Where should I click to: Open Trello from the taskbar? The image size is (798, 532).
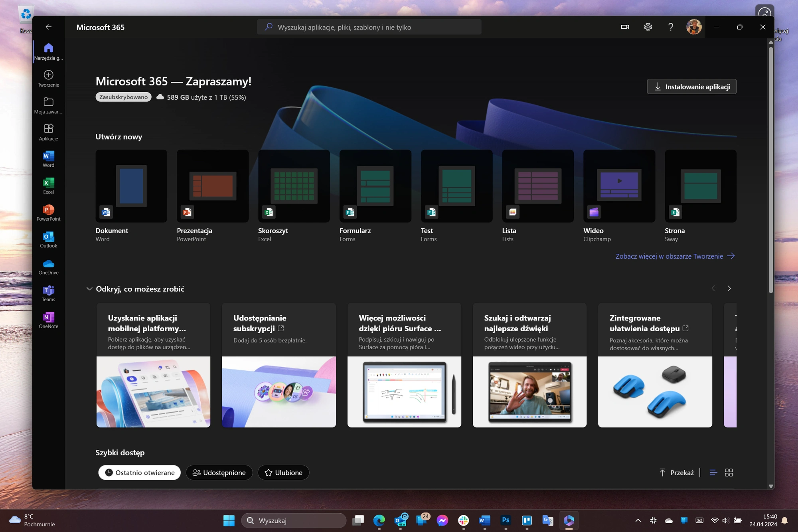tap(527, 520)
